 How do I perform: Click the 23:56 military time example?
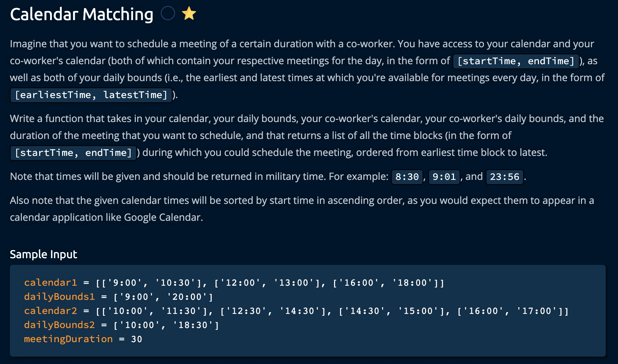[x=504, y=177]
